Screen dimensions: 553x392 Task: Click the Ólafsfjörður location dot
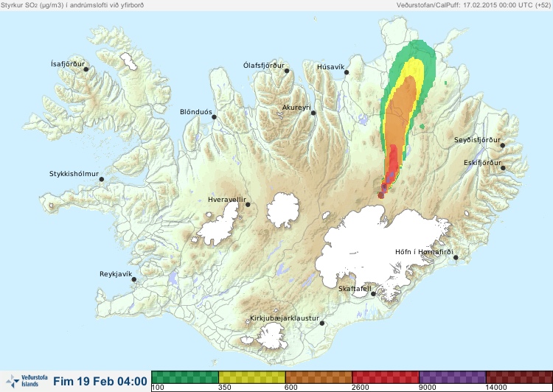coord(287,71)
